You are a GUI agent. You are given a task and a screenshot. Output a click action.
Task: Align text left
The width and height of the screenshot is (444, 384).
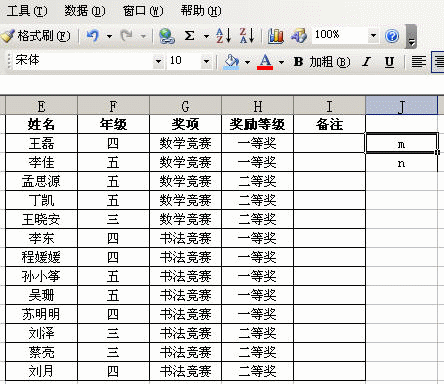tap(418, 62)
